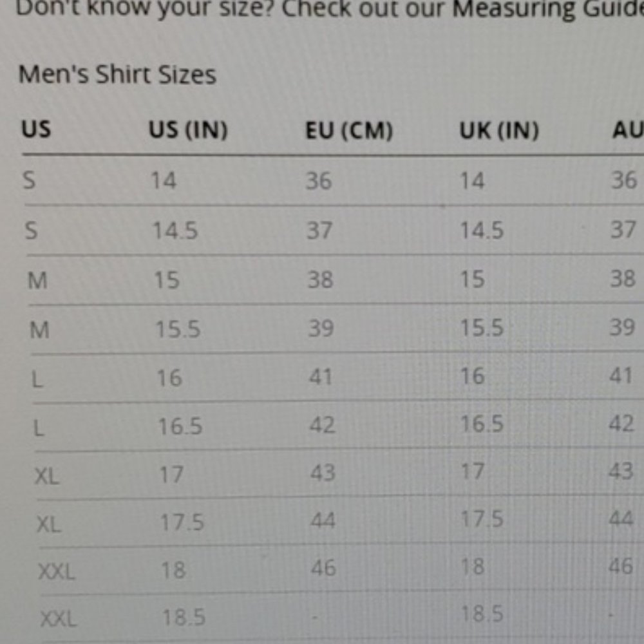644x644 pixels.
Task: Select the AU column header
Action: 627,130
